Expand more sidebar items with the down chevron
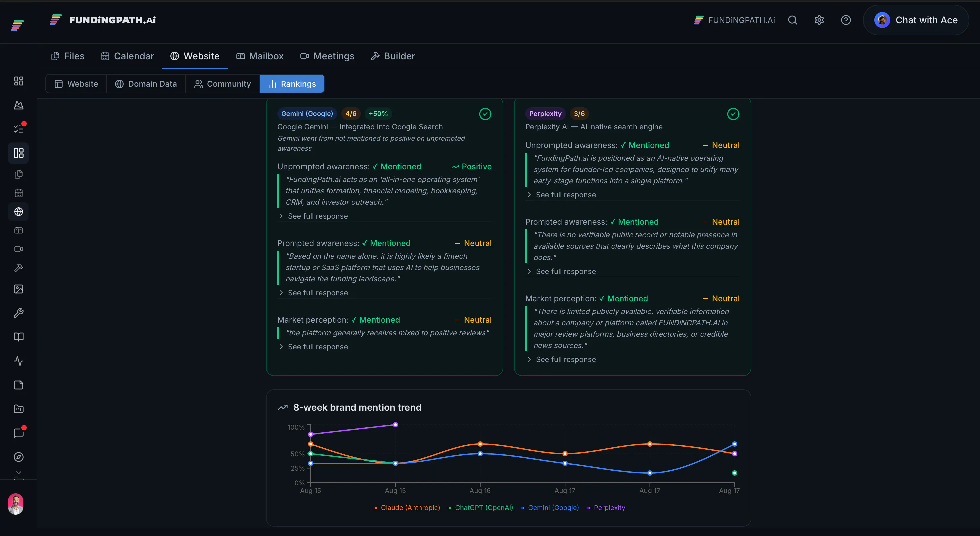 click(18, 472)
